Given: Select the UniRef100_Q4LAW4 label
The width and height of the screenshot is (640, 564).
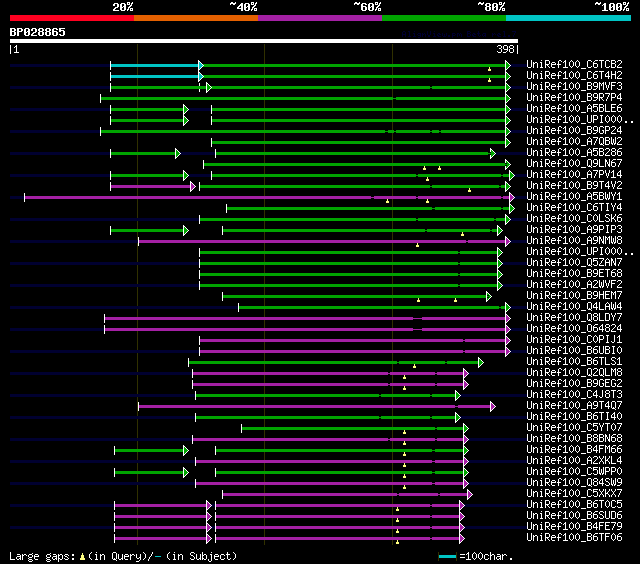Looking at the screenshot, I should 574,307.
